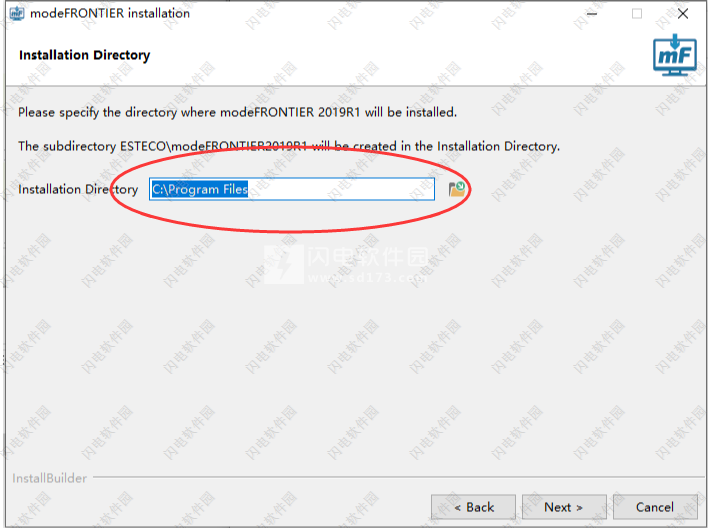Click the mF installer logo
The height and width of the screenshot is (528, 708).
[x=675, y=55]
